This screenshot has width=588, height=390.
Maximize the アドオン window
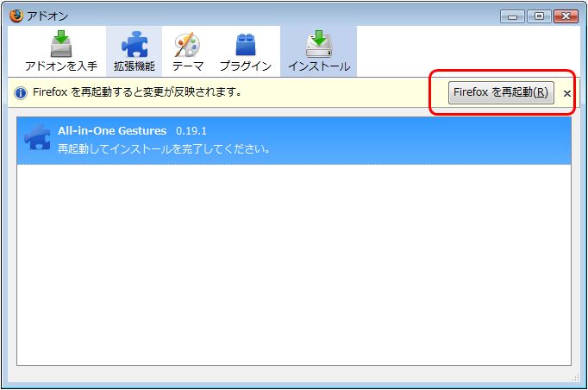(539, 16)
